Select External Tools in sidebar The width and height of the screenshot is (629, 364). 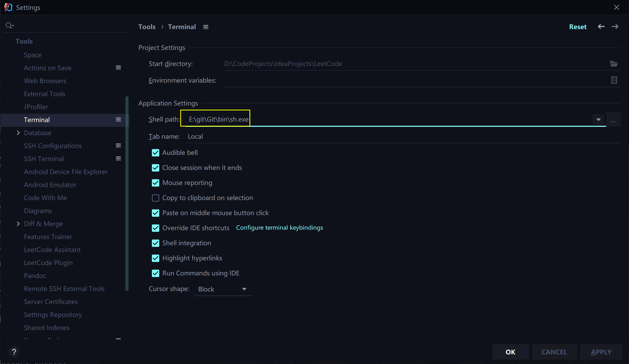(x=44, y=94)
